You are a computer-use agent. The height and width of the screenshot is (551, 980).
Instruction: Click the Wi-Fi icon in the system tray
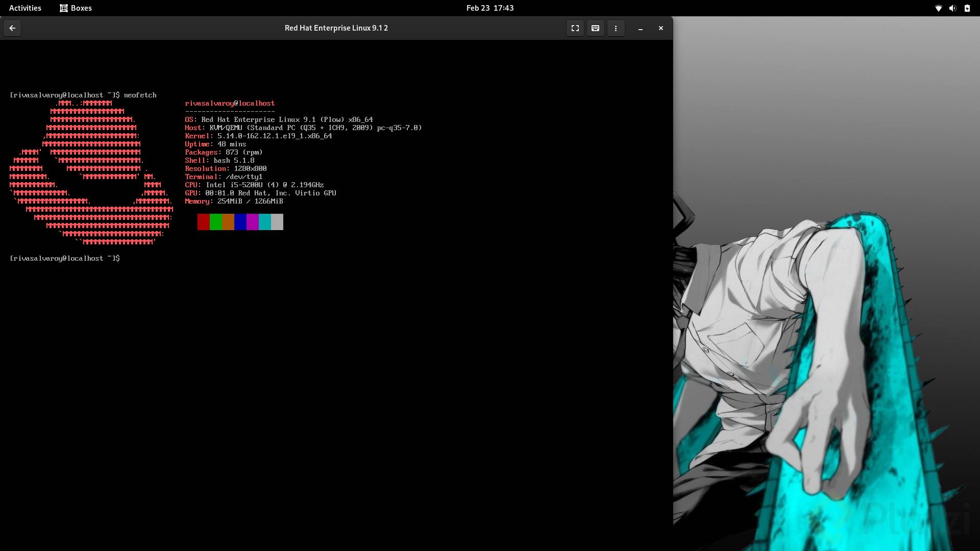tap(939, 8)
